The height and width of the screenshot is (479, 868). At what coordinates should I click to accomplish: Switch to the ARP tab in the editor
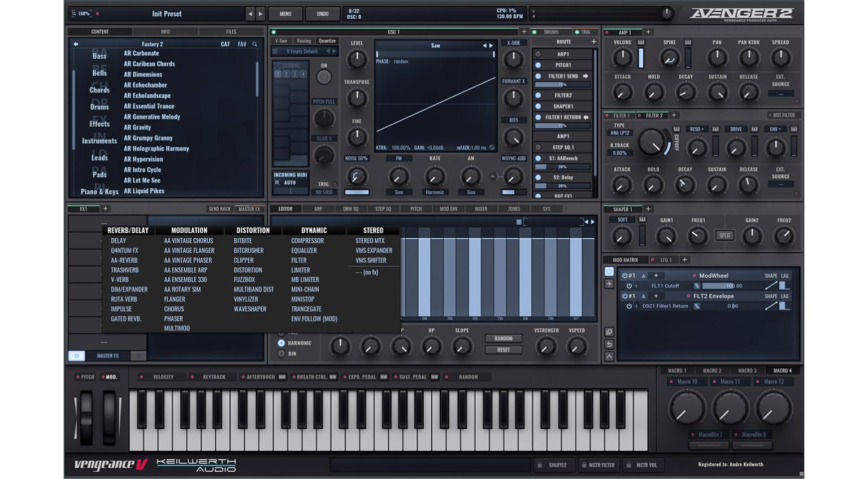pos(318,208)
